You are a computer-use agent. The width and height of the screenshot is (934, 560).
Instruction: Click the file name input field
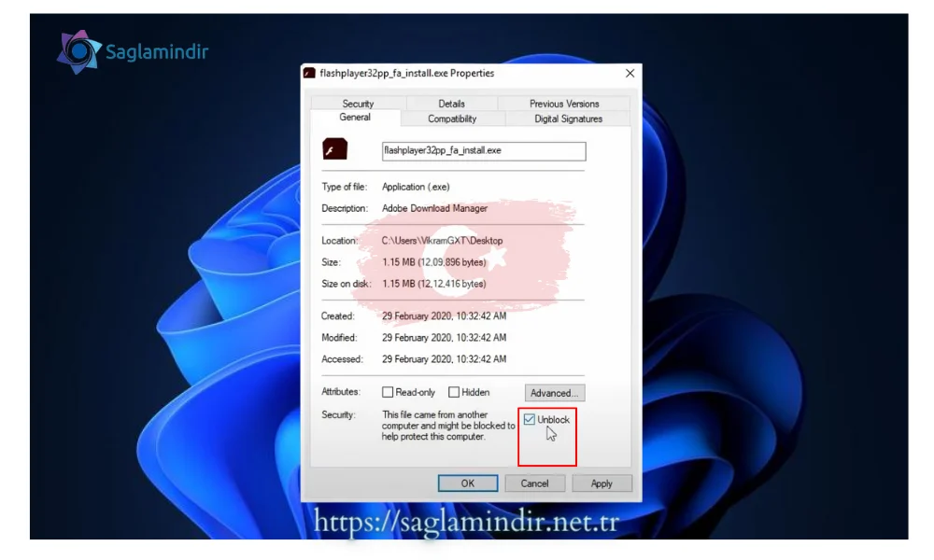click(x=484, y=151)
